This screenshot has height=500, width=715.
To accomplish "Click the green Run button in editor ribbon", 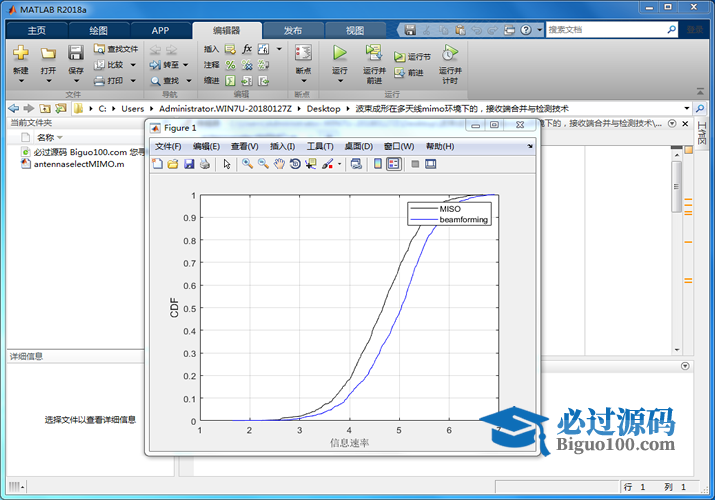I will pyautogui.click(x=339, y=52).
